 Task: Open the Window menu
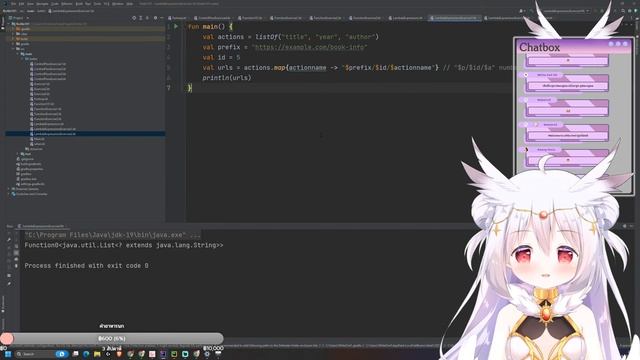point(118,4)
